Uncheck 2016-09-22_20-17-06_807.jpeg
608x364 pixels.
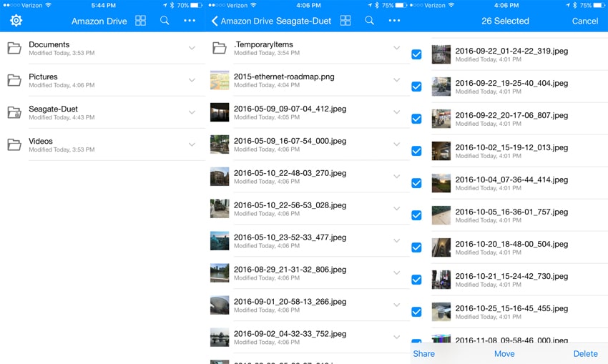[416, 119]
